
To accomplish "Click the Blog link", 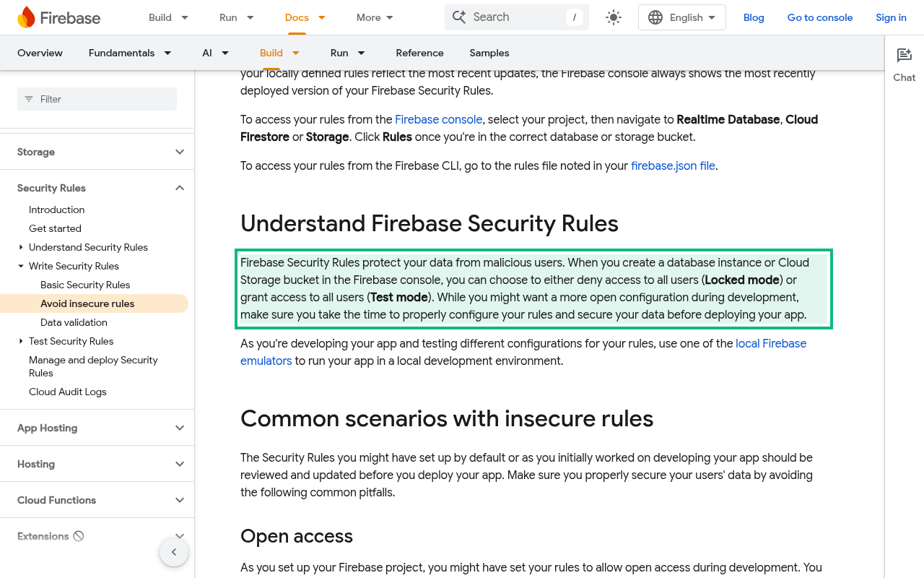I will 754,17.
